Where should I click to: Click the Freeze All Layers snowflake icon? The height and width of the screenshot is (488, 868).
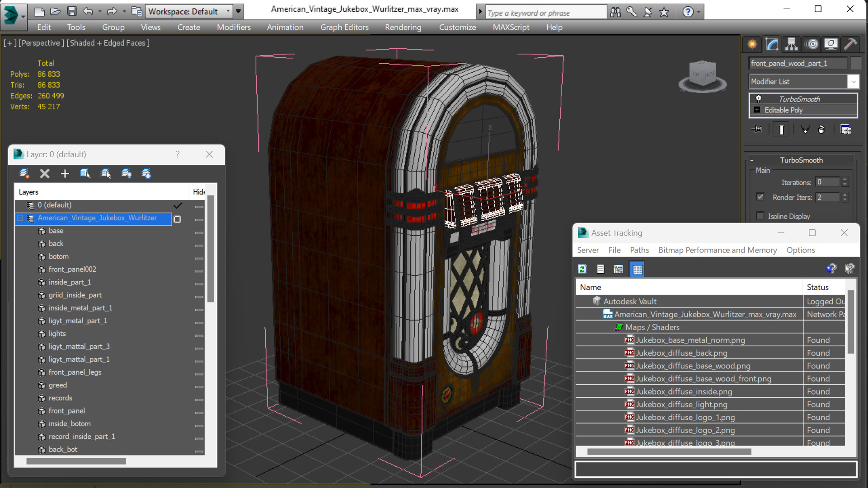coord(146,173)
